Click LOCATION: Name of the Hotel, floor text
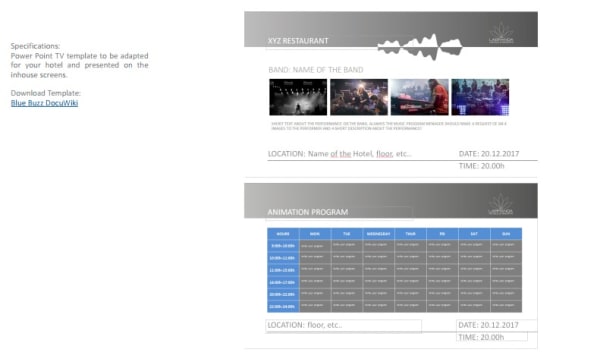The height and width of the screenshot is (362, 600). [x=339, y=154]
